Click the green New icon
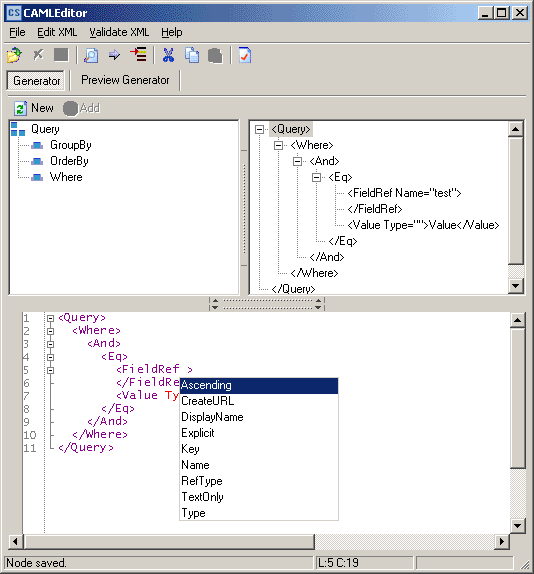Image resolution: width=534 pixels, height=574 pixels. (20, 108)
